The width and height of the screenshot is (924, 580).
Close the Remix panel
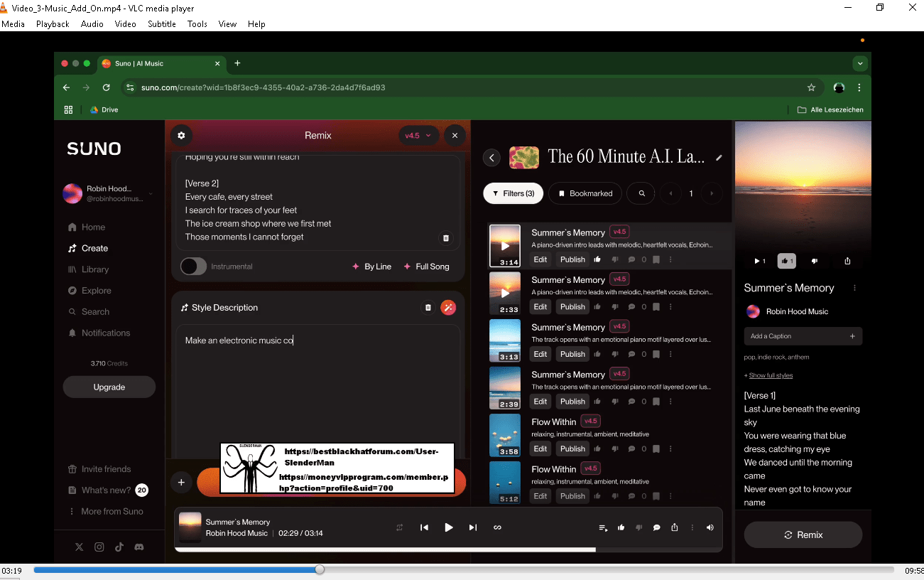[455, 135]
